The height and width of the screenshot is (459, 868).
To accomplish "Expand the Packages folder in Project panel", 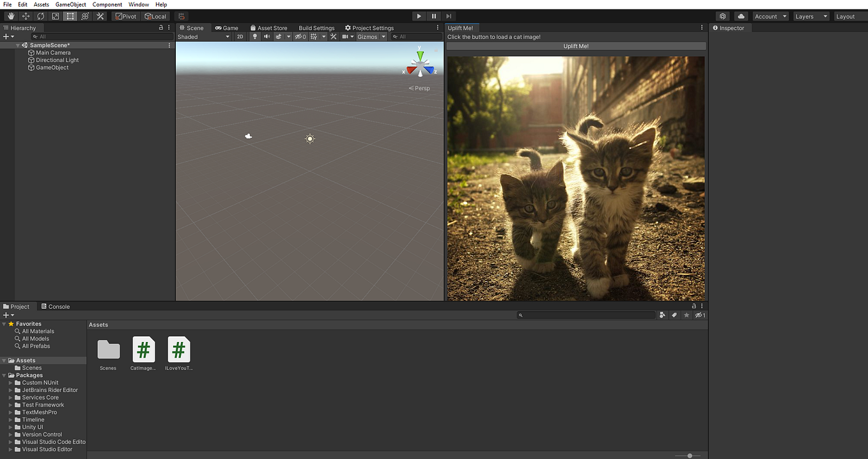I will coord(4,375).
